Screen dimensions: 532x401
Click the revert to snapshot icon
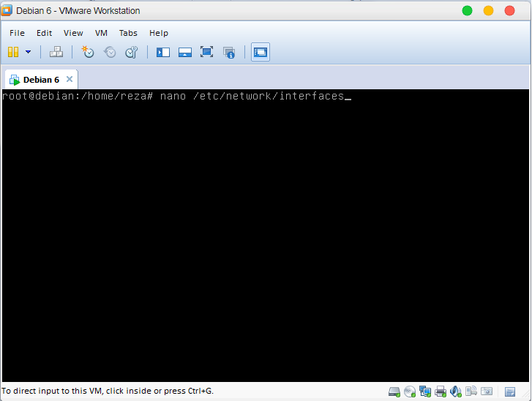point(110,52)
